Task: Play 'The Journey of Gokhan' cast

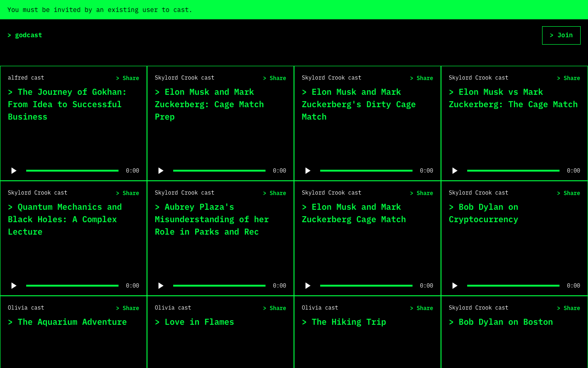Action: coord(14,171)
